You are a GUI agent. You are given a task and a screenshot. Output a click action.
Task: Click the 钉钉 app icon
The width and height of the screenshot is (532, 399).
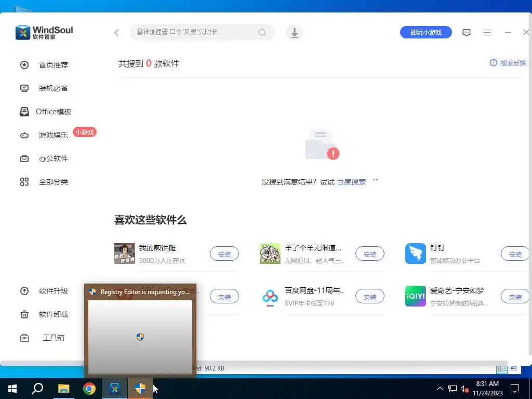[x=415, y=254]
